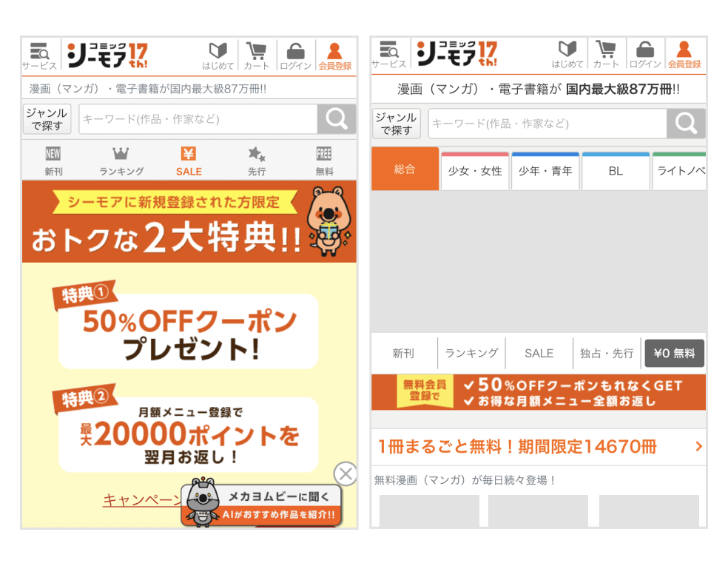Open 新刊 NEW icon in left screen
Image resolution: width=728 pixels, height=566 pixels.
[x=53, y=161]
